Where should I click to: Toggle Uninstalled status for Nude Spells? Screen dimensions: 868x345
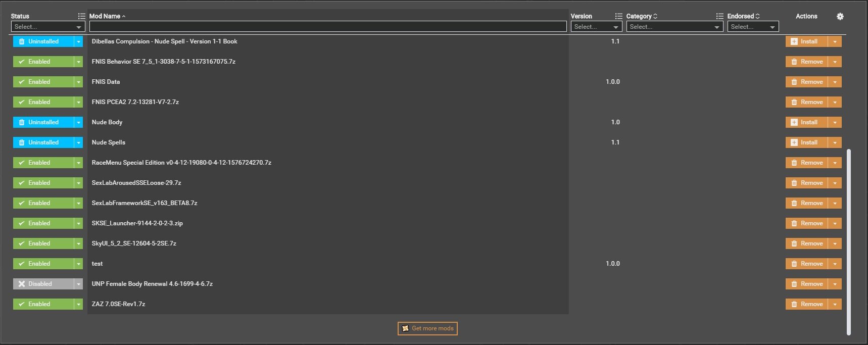pos(43,142)
